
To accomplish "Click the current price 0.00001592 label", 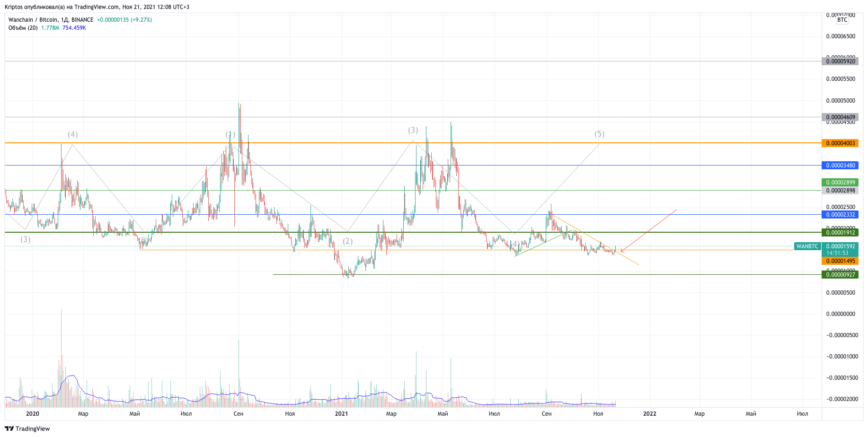I will [x=841, y=246].
